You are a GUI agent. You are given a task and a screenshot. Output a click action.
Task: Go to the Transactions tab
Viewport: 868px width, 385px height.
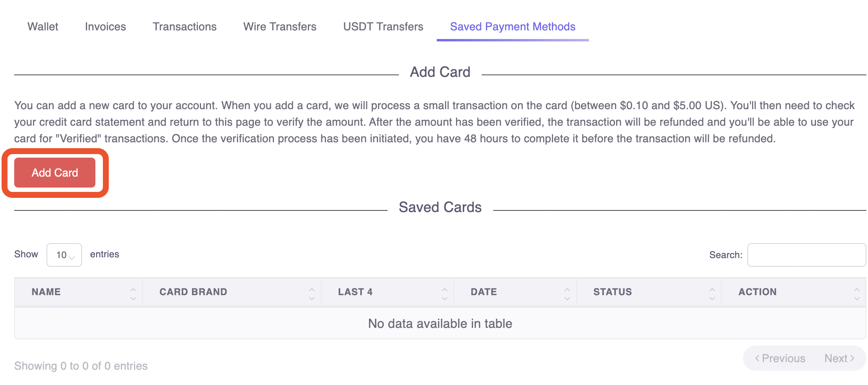click(x=184, y=26)
